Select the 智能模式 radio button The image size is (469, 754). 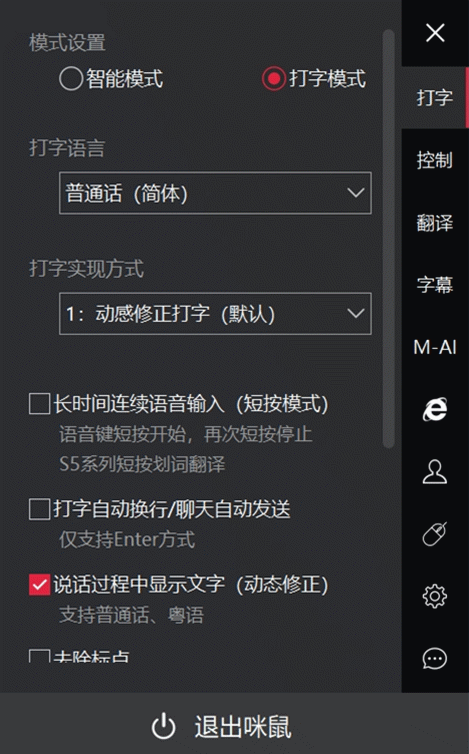[71, 78]
